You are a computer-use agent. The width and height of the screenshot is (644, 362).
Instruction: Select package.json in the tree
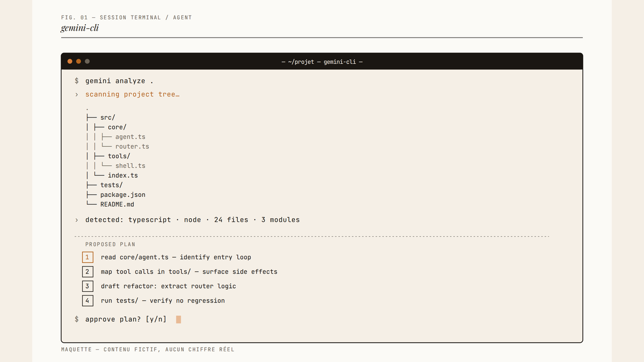tap(123, 195)
